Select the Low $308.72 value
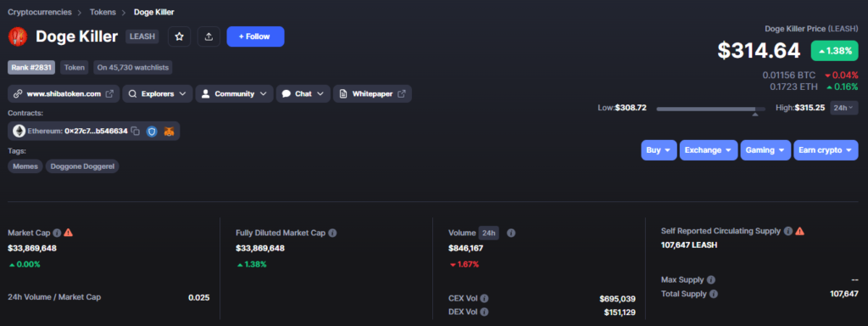This screenshot has height=326, width=868. 631,108
